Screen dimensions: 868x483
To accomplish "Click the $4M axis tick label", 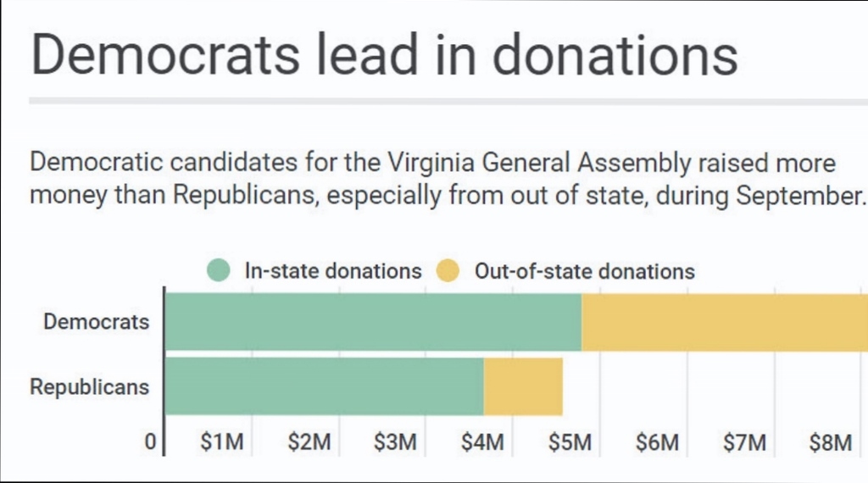I will 482,442.
